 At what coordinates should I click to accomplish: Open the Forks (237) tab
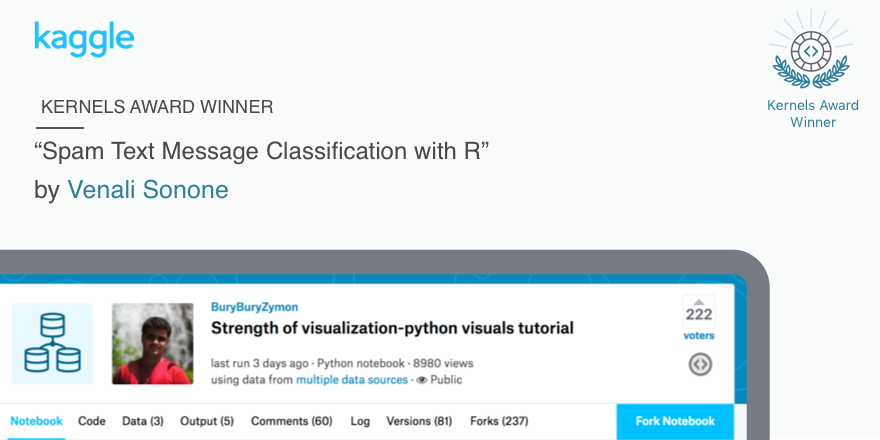coord(499,421)
